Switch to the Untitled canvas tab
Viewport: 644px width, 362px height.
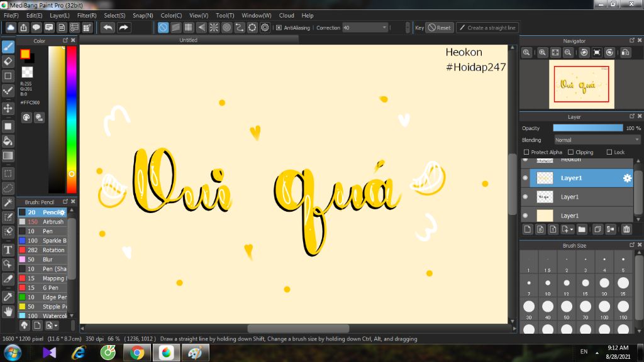coord(189,40)
